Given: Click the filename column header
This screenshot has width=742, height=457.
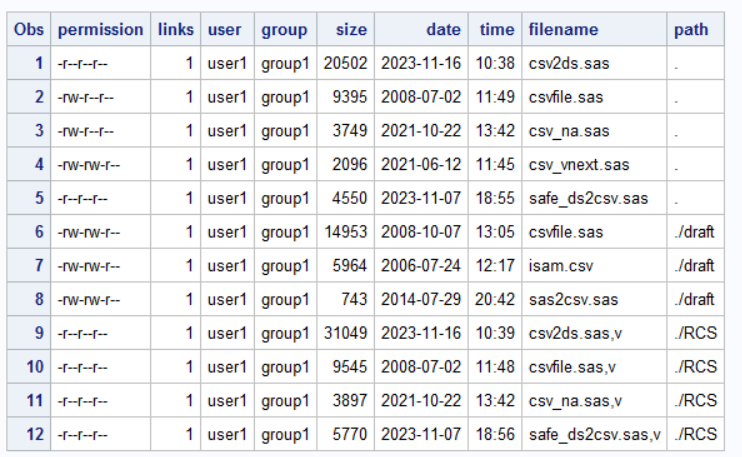Looking at the screenshot, I should (563, 30).
